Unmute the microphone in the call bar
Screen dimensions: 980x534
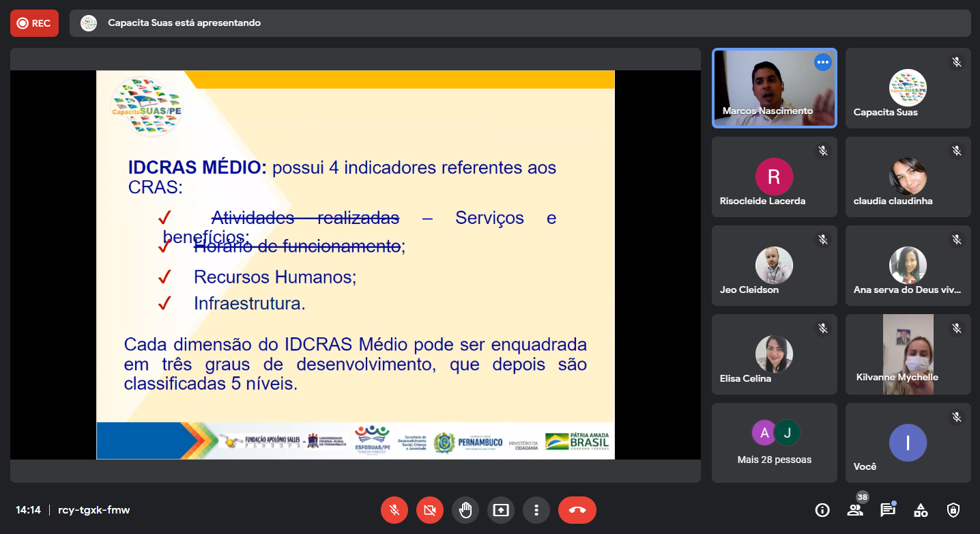pos(394,510)
